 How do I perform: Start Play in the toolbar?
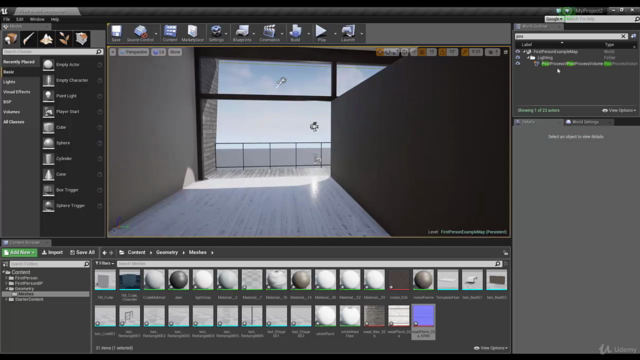[322, 33]
